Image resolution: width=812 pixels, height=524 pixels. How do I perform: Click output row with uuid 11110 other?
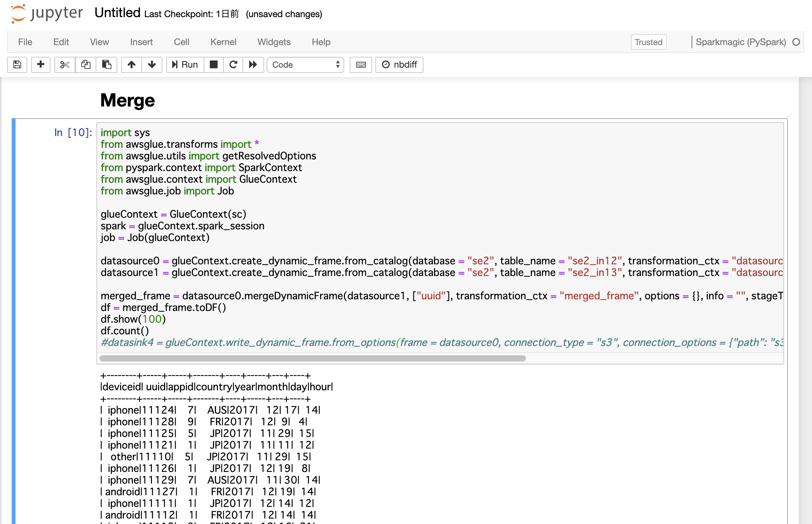point(206,457)
